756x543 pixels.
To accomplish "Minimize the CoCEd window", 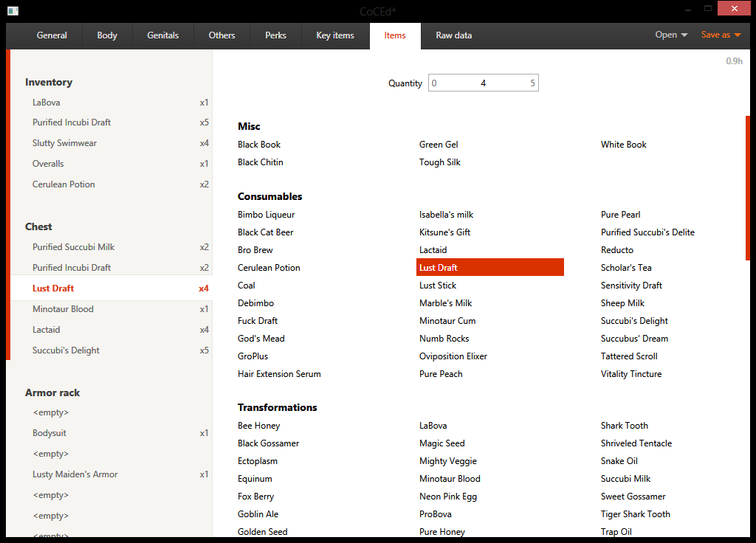I will tap(687, 9).
